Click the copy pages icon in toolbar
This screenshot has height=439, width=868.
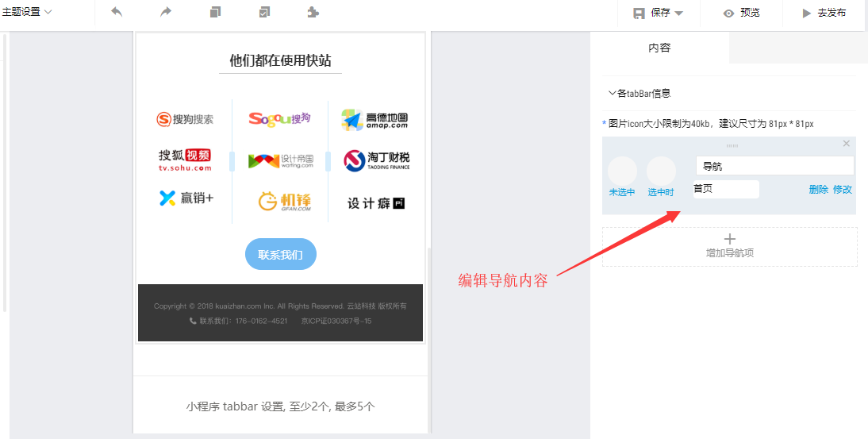[215, 12]
